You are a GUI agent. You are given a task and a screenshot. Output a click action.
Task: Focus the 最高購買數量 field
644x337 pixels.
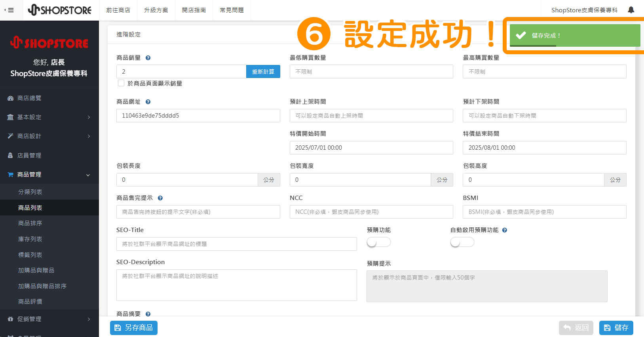coord(545,72)
